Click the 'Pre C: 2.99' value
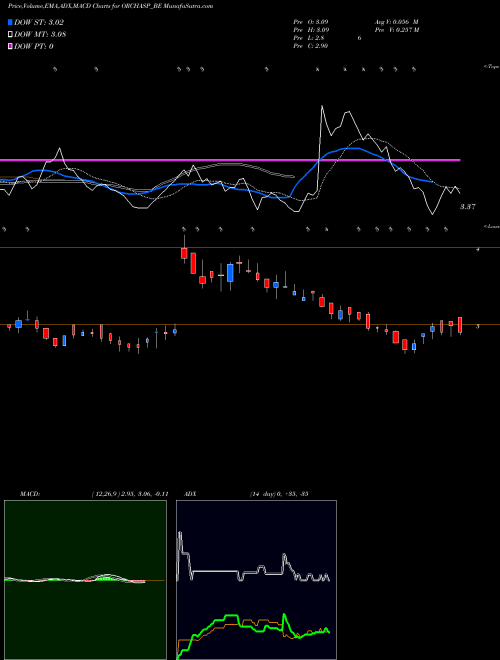The image size is (500, 660). (311, 46)
